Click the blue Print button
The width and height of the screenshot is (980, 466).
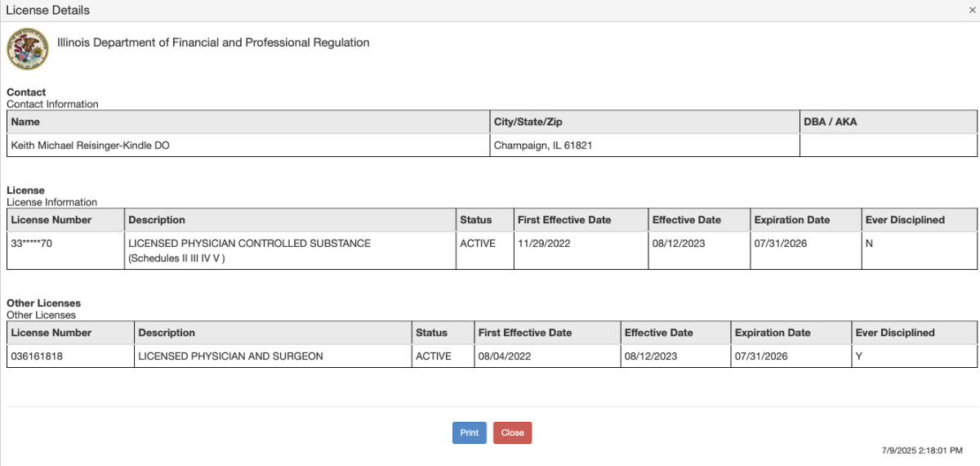click(x=470, y=432)
